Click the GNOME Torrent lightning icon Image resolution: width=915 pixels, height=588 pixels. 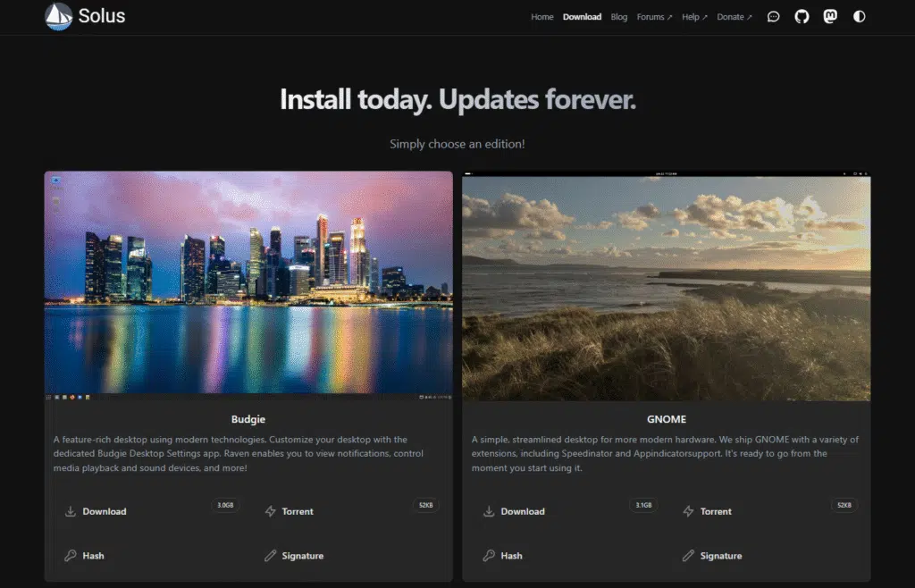point(689,511)
